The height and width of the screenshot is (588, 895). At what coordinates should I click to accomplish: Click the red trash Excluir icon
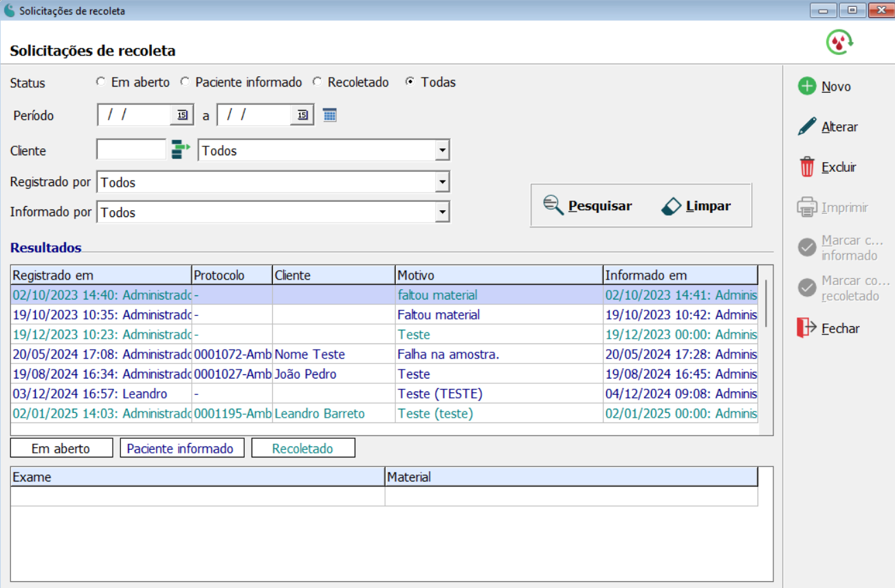click(x=807, y=167)
